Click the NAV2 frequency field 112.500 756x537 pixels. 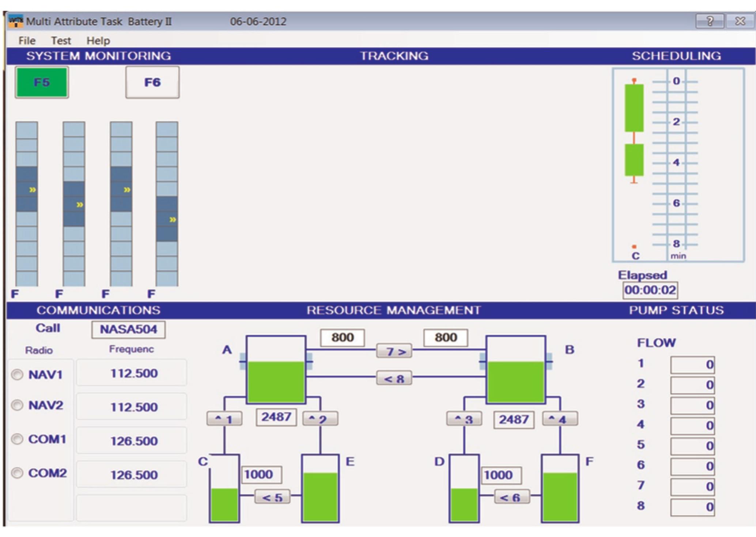tap(132, 407)
